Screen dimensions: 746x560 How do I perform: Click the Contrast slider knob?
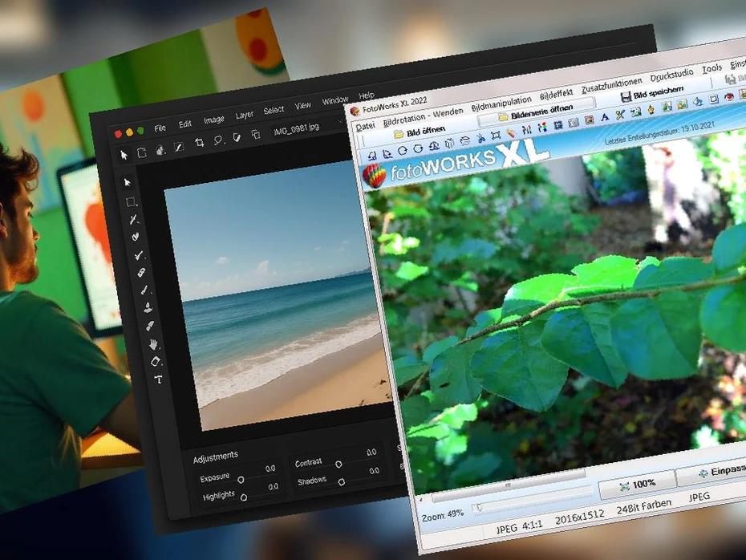coord(339,464)
